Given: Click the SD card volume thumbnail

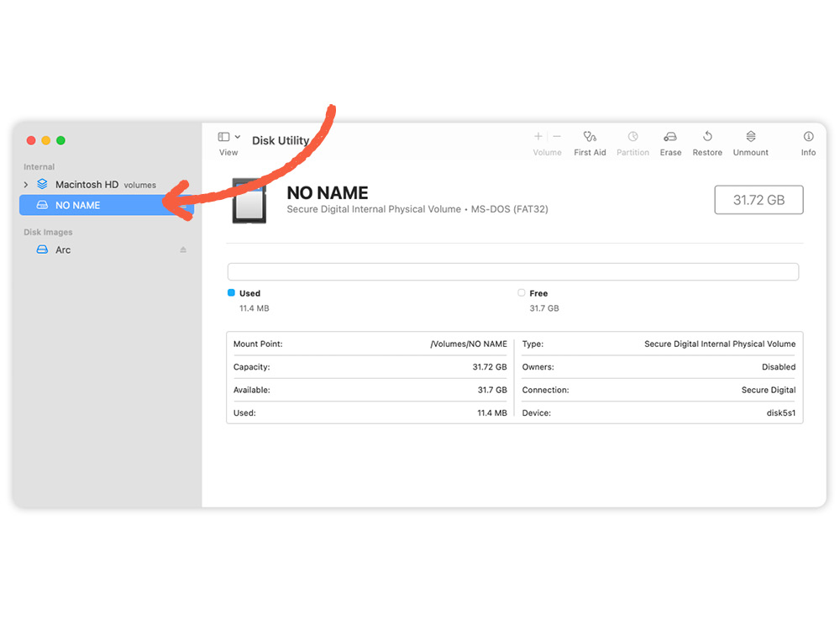Looking at the screenshot, I should pyautogui.click(x=249, y=202).
